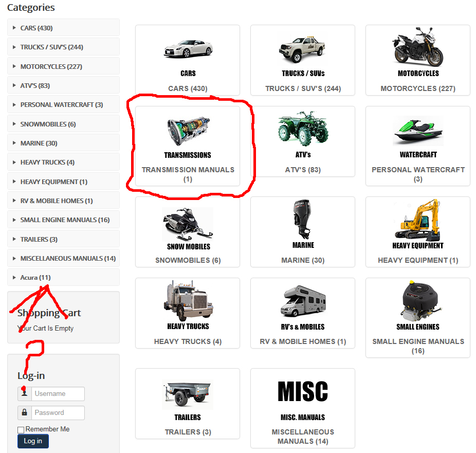
Task: Open the CARS (430) grid link
Action: pos(188,88)
